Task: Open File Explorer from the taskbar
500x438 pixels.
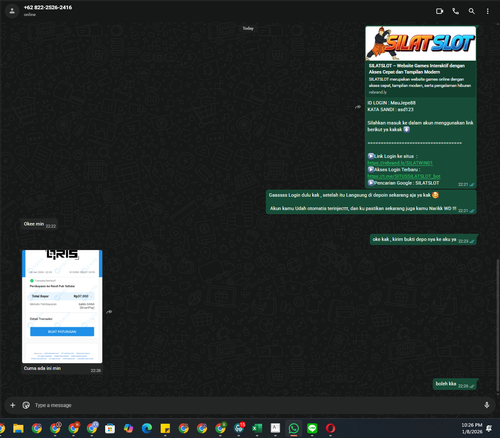Action: point(18,428)
